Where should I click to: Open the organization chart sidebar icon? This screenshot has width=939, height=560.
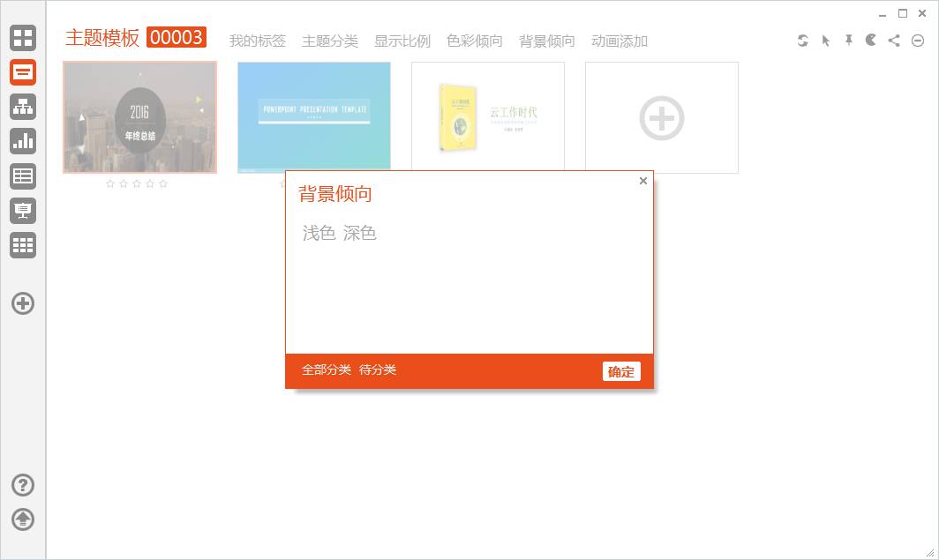[23, 107]
